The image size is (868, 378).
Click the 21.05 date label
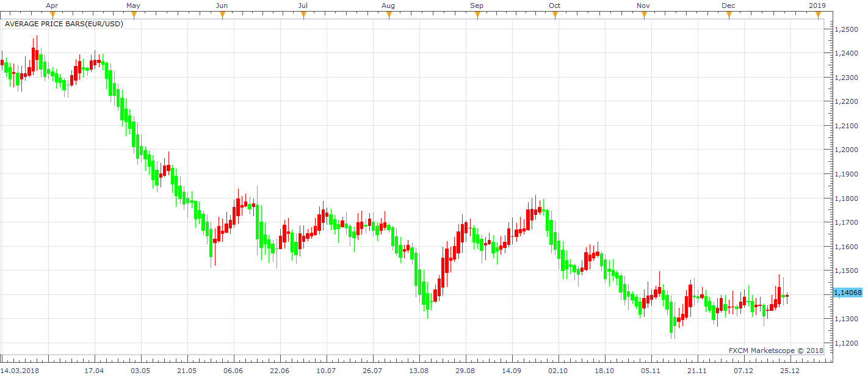click(187, 371)
